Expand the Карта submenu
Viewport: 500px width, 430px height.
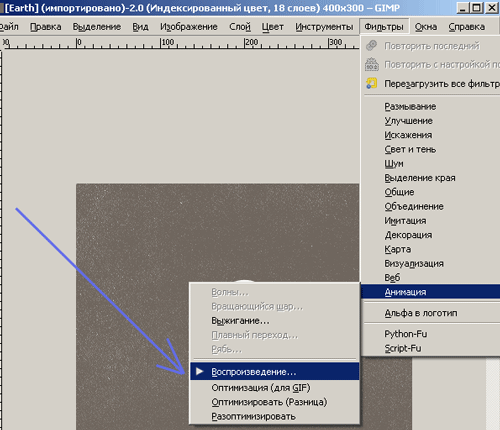point(431,249)
